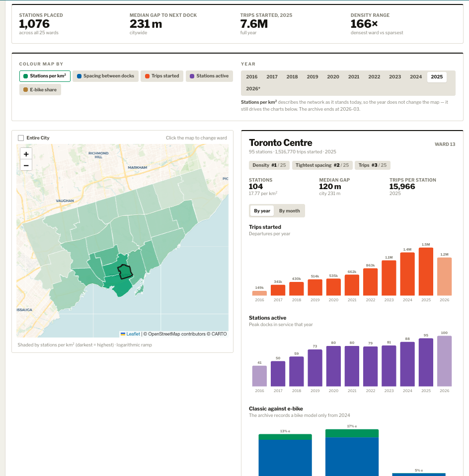Click the 2016 Stations active bar (41)

[259, 376]
